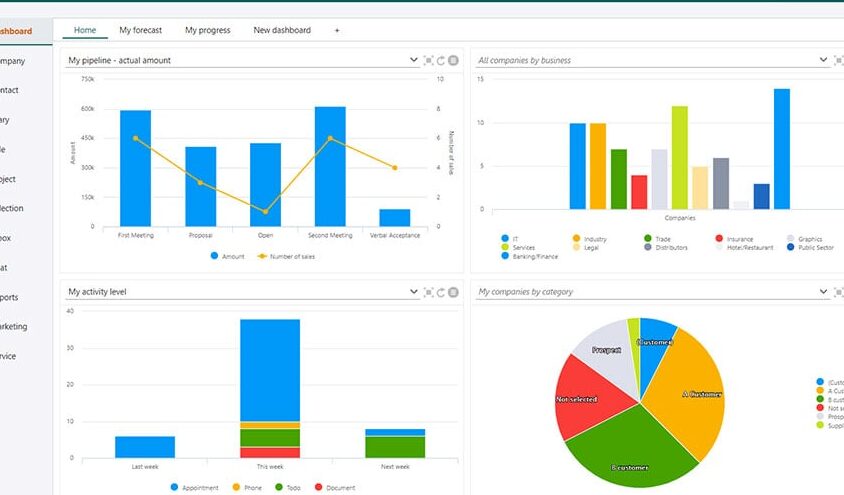
Task: Toggle Number of sales legend series
Action: tap(286, 257)
